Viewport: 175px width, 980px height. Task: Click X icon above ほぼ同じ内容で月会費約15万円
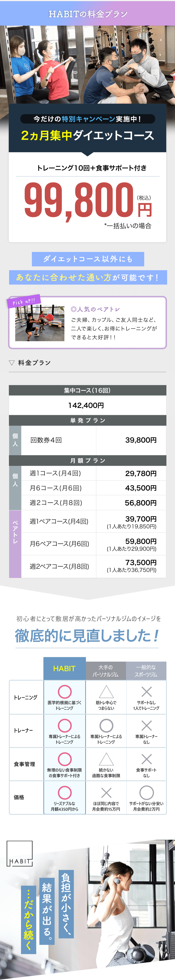pyautogui.click(x=106, y=792)
